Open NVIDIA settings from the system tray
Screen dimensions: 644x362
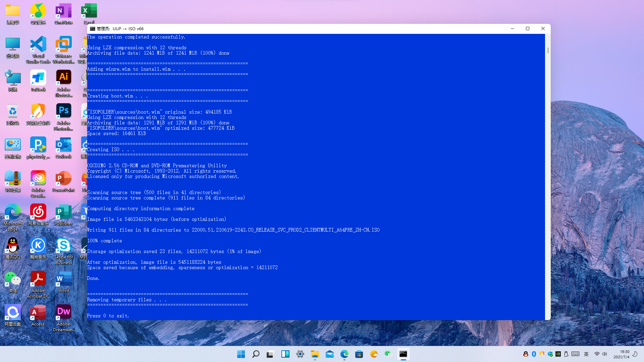(x=558, y=354)
